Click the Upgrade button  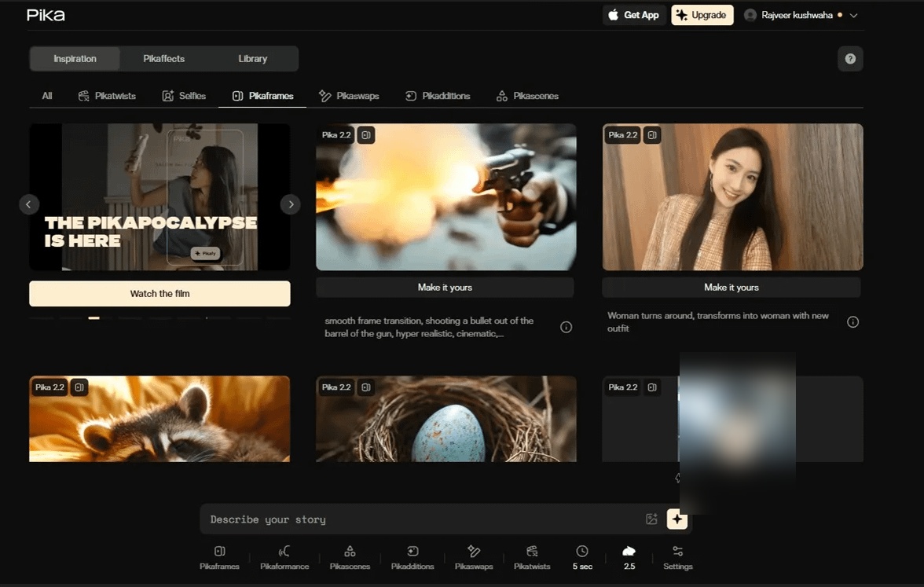(x=702, y=16)
